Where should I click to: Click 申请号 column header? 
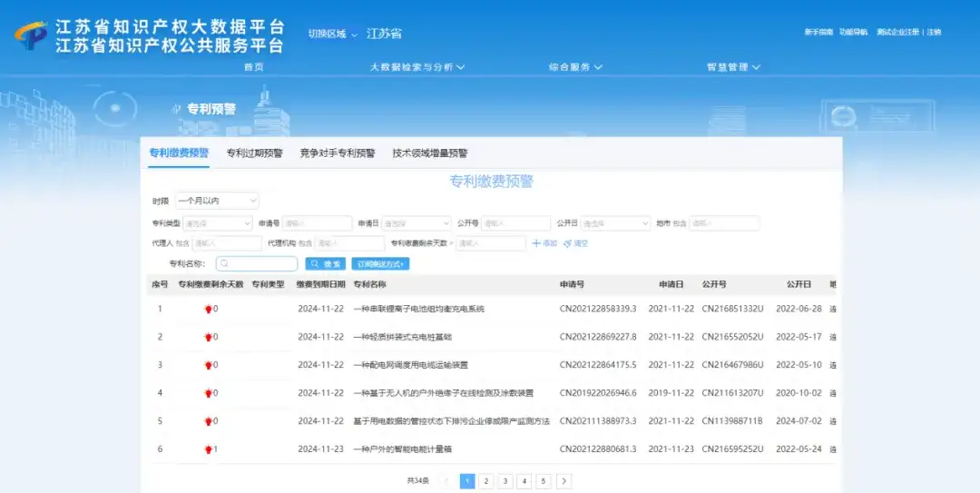click(x=572, y=284)
